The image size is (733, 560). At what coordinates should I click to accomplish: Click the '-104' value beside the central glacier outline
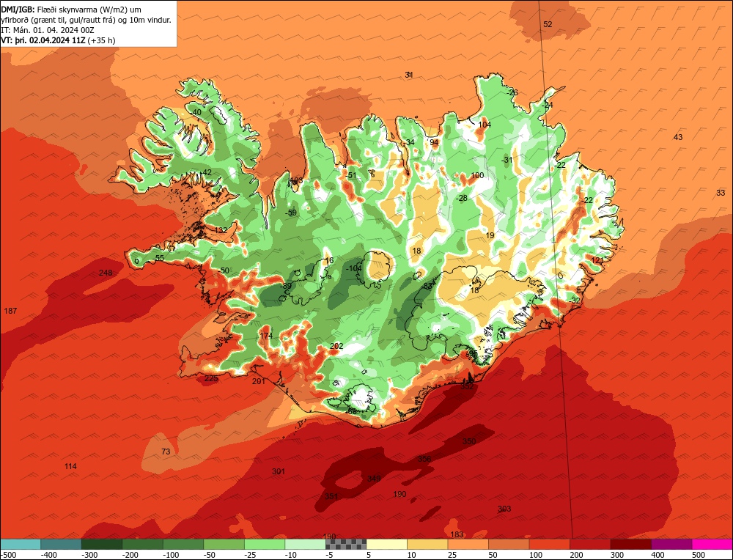pos(354,268)
